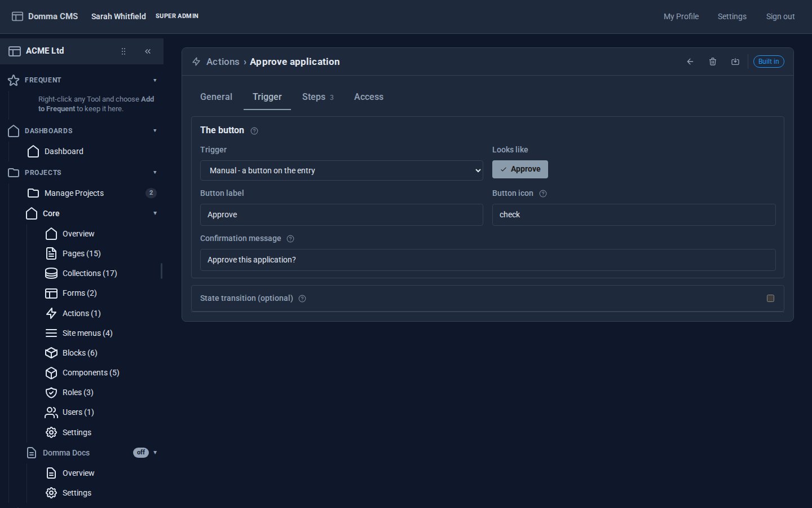Switch to the General tab
Viewport: 812px width, 508px height.
(x=216, y=97)
